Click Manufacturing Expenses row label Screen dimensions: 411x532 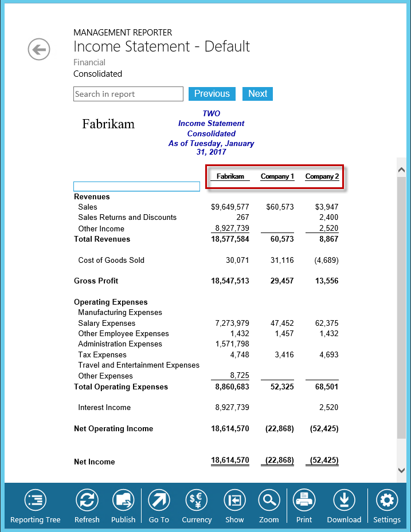(120, 312)
